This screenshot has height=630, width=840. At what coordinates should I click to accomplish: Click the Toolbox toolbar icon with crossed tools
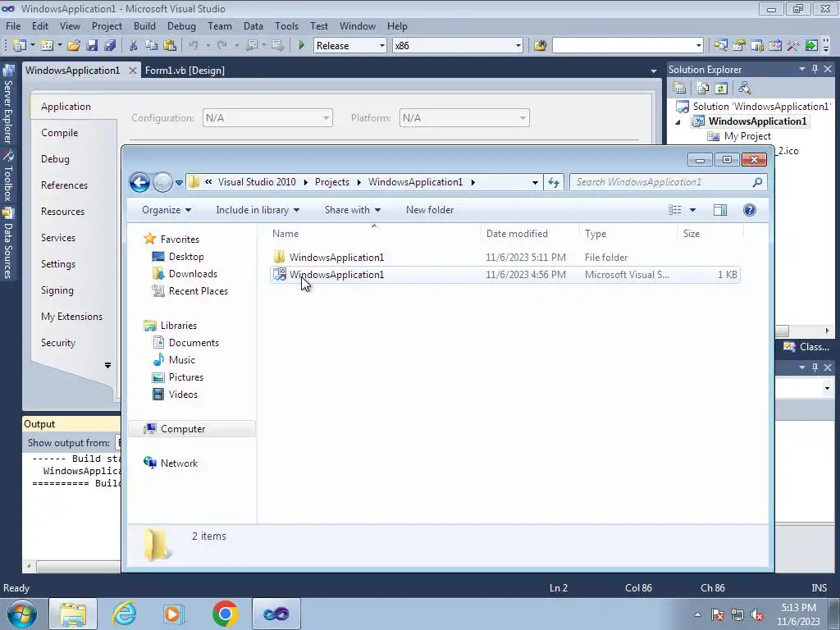[x=793, y=46]
